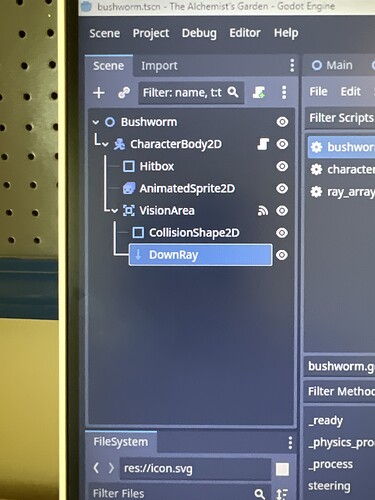Click the VisionArea signals icon

tap(263, 211)
